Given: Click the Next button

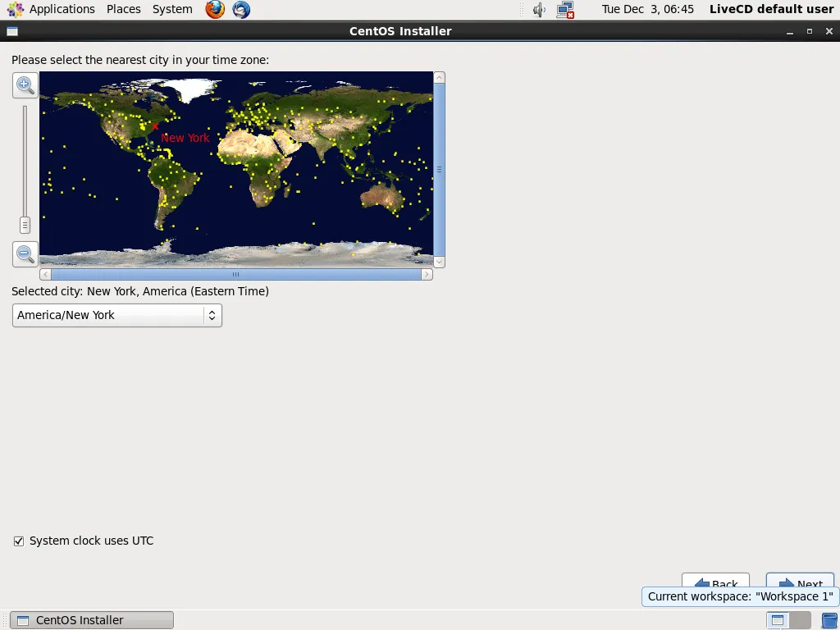Looking at the screenshot, I should 800,581.
